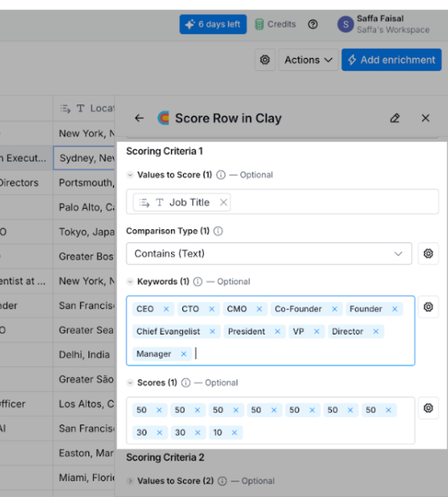Image resolution: width=448 pixels, height=497 pixels.
Task: Open the help question mark icon
Action: 313,24
